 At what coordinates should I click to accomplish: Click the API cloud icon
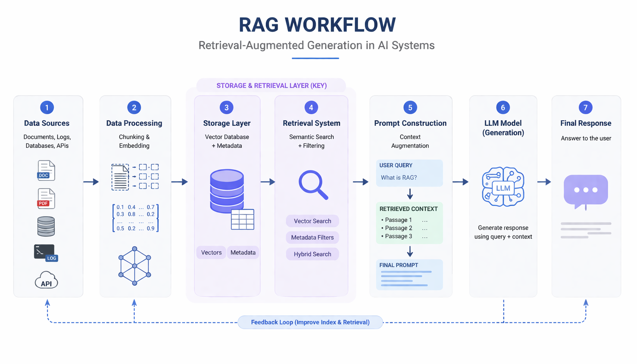(x=46, y=280)
